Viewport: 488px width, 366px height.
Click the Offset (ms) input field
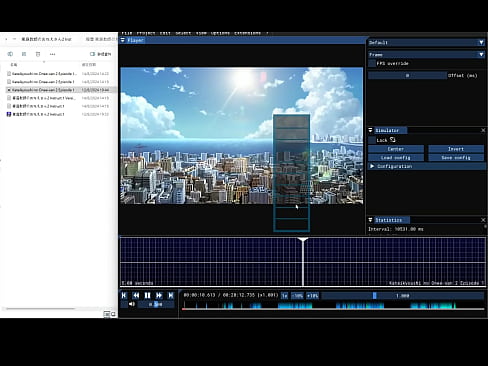(x=407, y=75)
